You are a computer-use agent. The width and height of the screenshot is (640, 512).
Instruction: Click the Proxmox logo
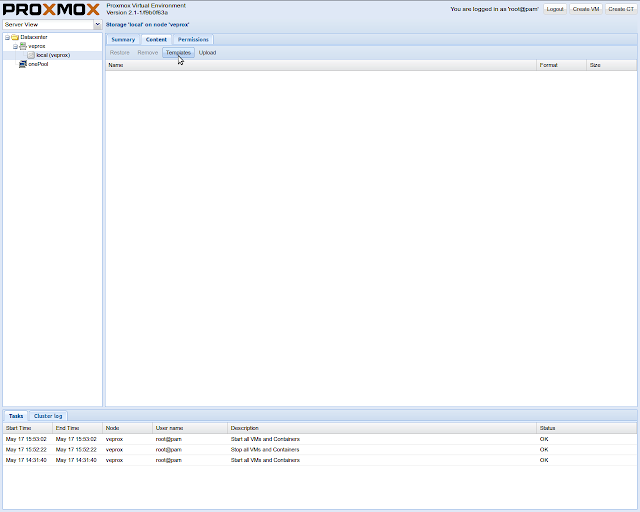click(51, 9)
